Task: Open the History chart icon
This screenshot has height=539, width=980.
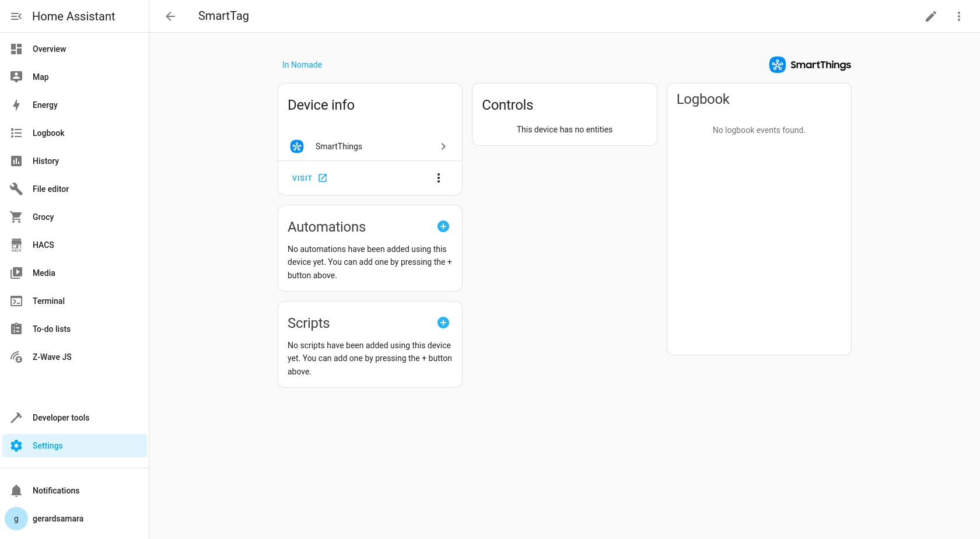Action: [x=16, y=161]
